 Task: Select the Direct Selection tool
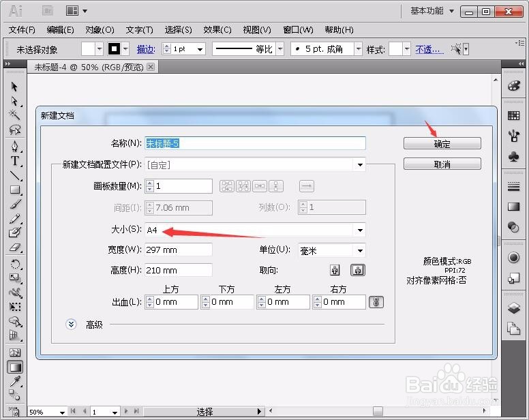pyautogui.click(x=14, y=101)
